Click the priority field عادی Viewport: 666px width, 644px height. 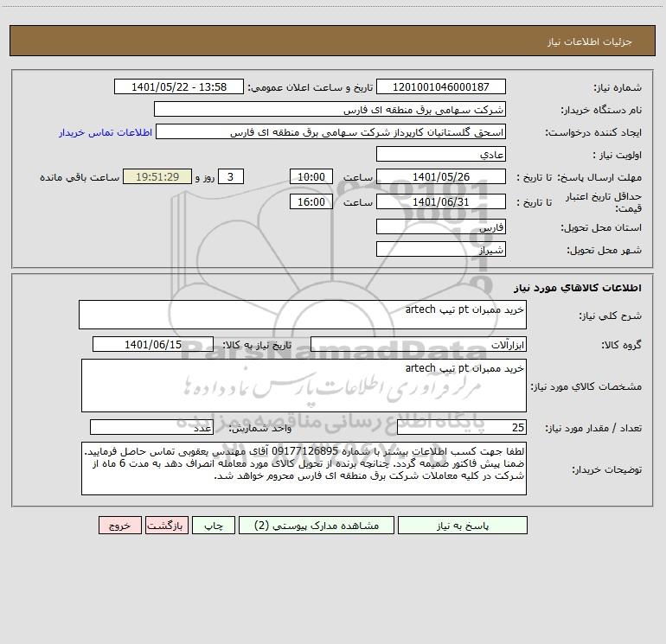click(x=441, y=154)
